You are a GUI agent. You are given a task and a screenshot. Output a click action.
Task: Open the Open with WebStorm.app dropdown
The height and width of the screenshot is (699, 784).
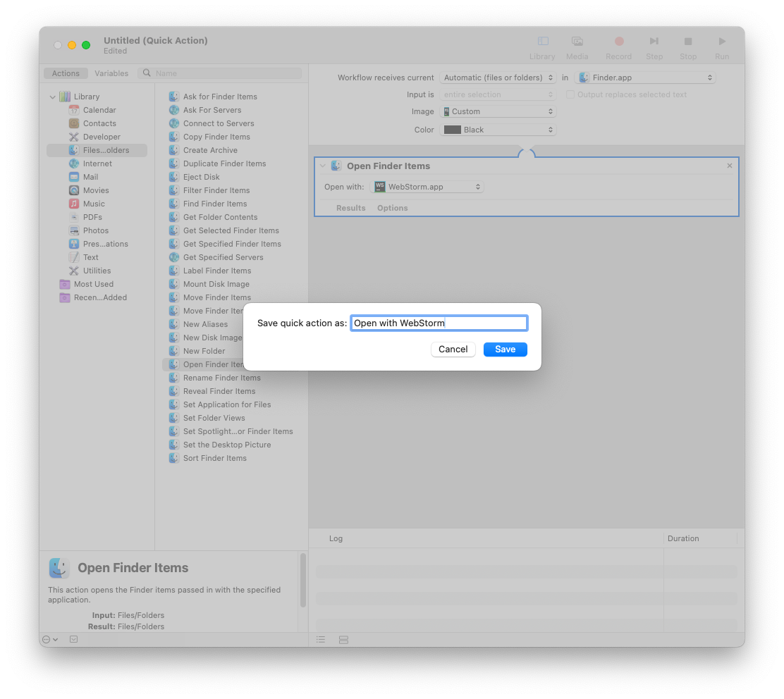(x=427, y=187)
